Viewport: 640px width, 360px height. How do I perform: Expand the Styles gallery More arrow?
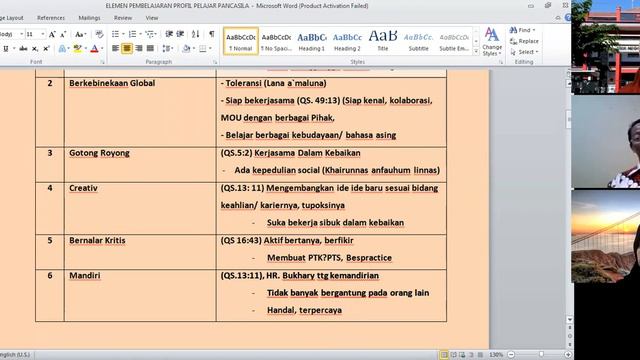(x=476, y=51)
